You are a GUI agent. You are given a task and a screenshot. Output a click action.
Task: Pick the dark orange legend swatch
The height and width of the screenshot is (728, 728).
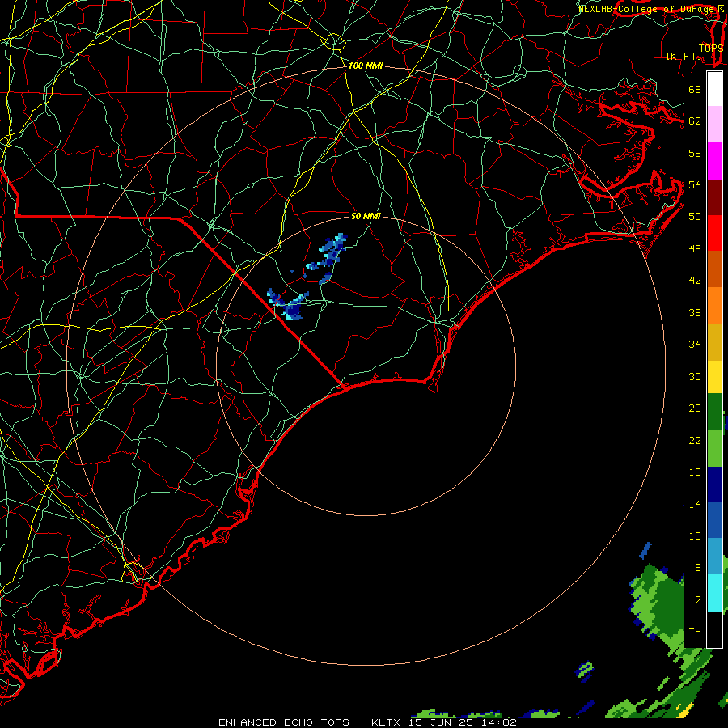click(x=714, y=269)
